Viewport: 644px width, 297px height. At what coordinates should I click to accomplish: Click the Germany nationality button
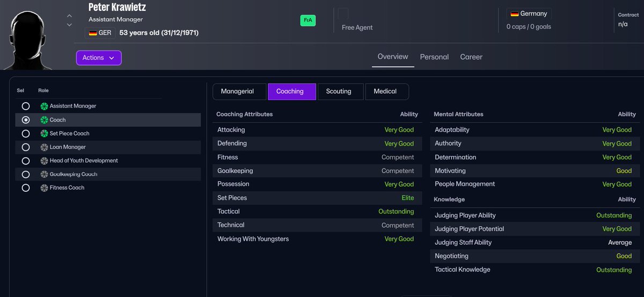(x=529, y=14)
